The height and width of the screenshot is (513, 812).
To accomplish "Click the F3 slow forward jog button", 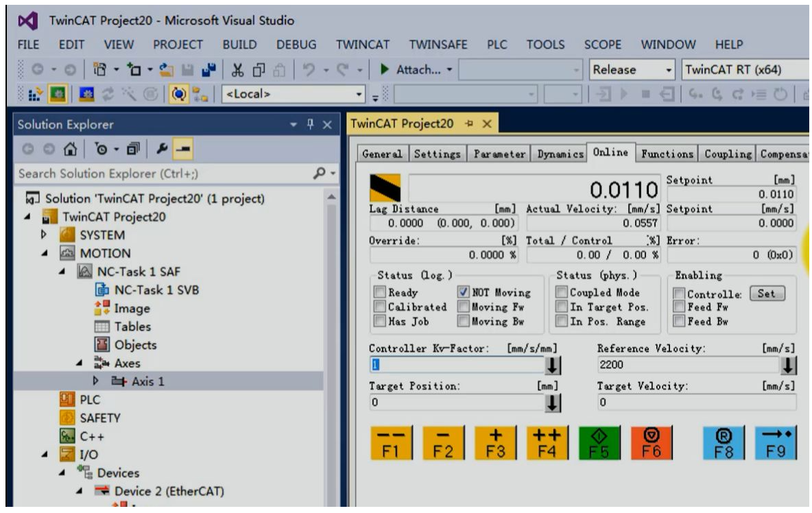I will (x=495, y=443).
